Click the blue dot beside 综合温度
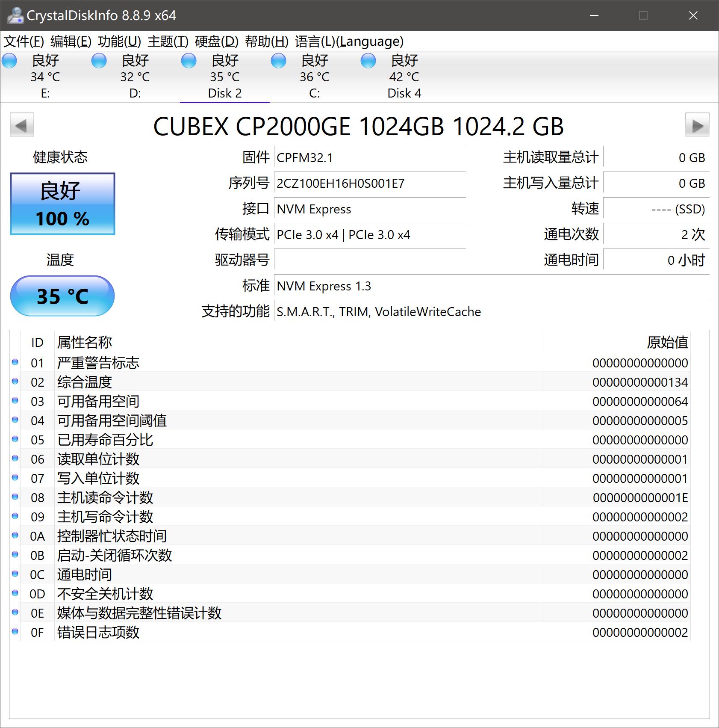 (x=15, y=382)
